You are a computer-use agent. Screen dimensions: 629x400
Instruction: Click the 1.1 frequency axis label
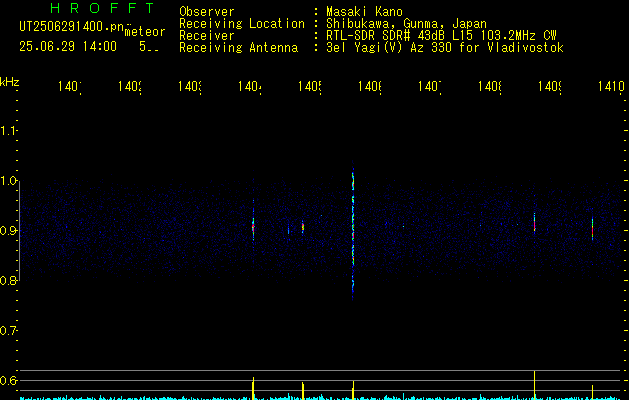click(x=8, y=130)
